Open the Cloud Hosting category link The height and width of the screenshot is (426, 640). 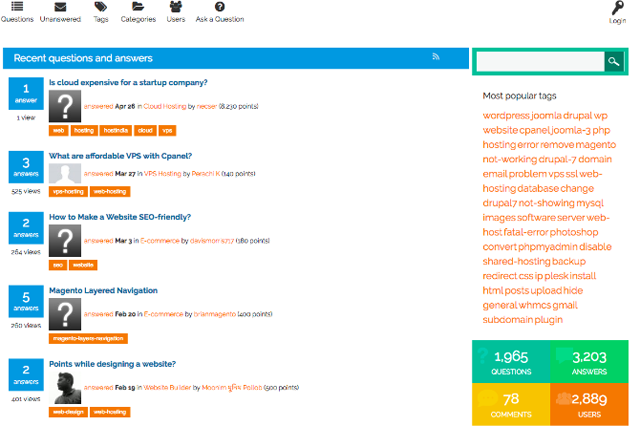point(165,105)
